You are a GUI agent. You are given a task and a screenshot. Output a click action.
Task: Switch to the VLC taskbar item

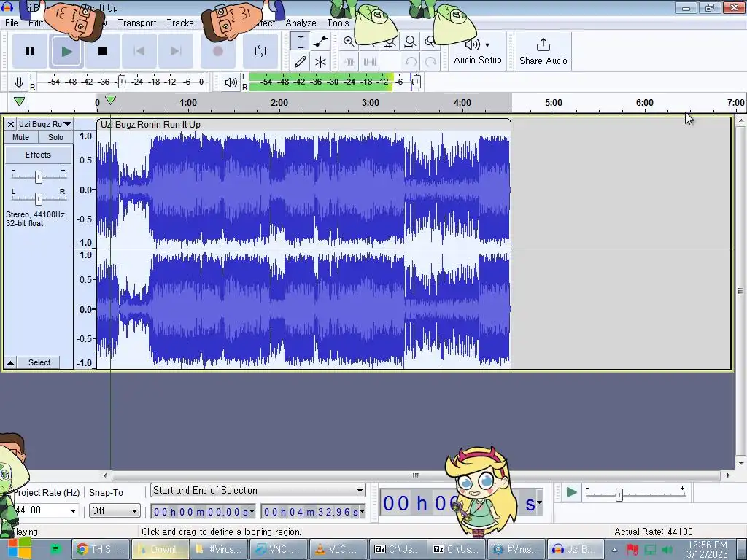pyautogui.click(x=338, y=550)
